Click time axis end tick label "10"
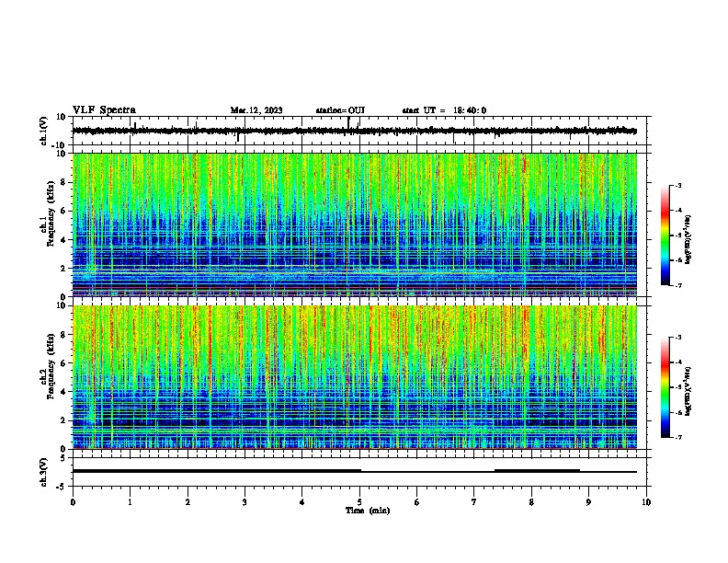The width and height of the screenshot is (728, 563). [646, 502]
